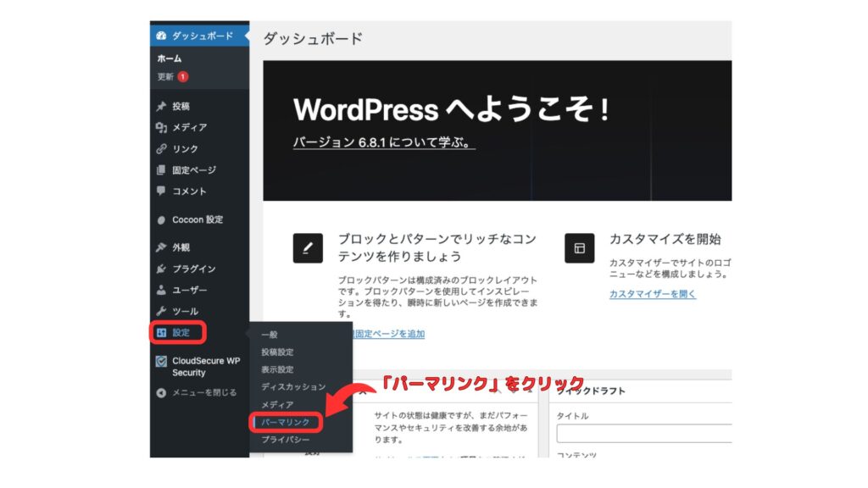Click the speech bubble icon beside コメント
The height and width of the screenshot is (488, 868).
161,191
